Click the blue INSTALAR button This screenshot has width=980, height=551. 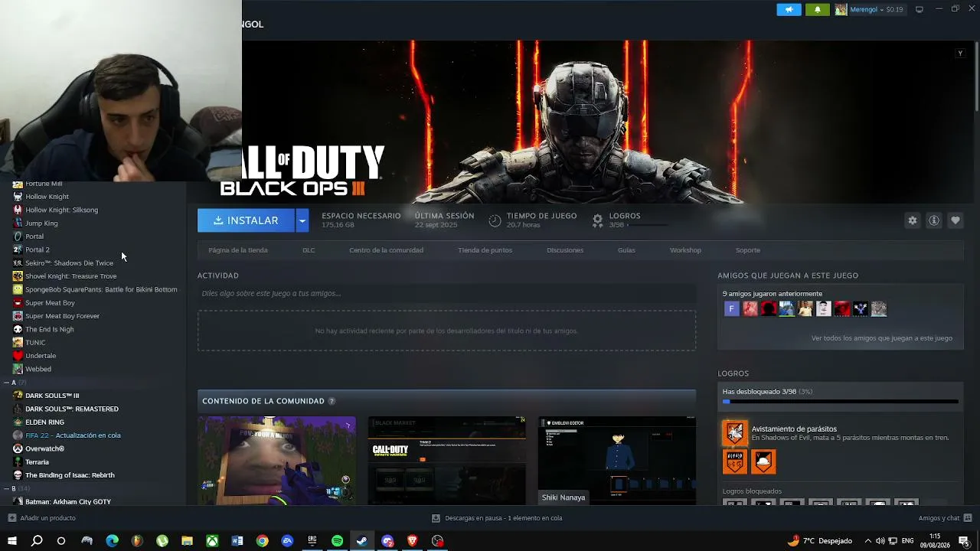[246, 220]
